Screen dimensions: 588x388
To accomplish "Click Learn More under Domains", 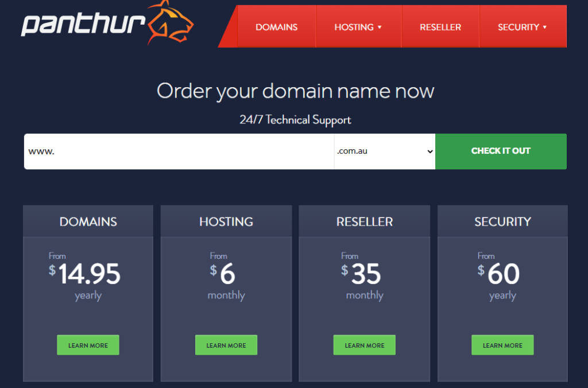I will coord(88,345).
